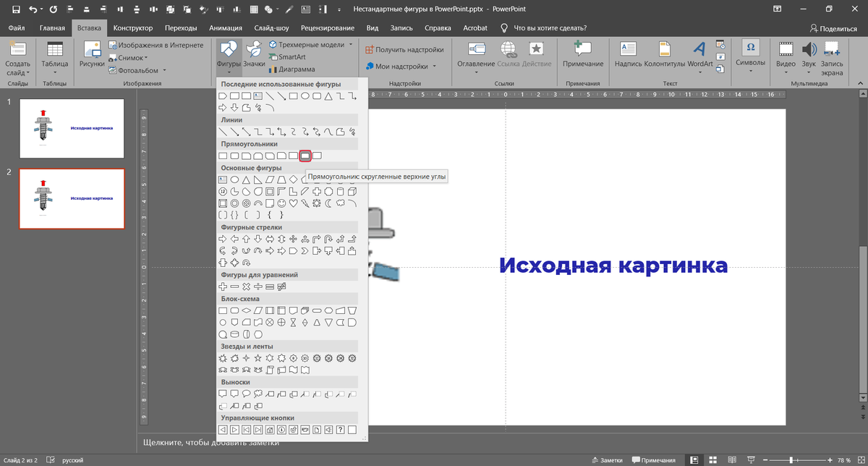Open the Анимация tab

[225, 27]
